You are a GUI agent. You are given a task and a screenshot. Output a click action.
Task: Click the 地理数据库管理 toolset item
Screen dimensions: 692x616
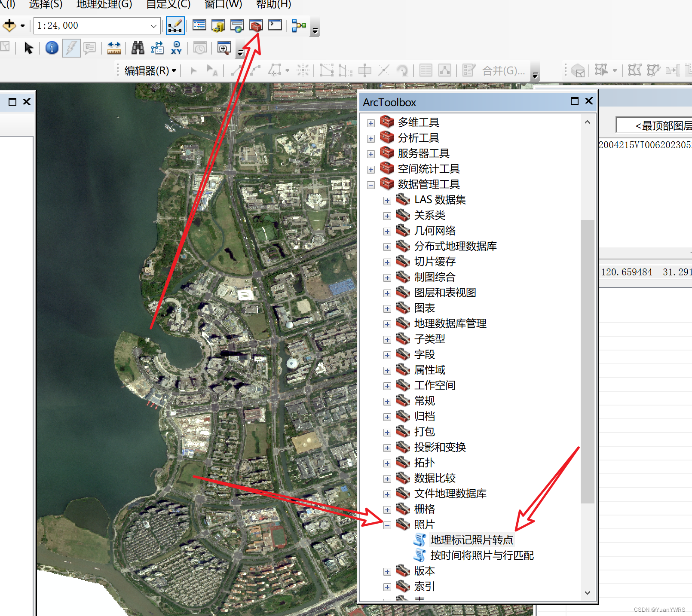(450, 323)
